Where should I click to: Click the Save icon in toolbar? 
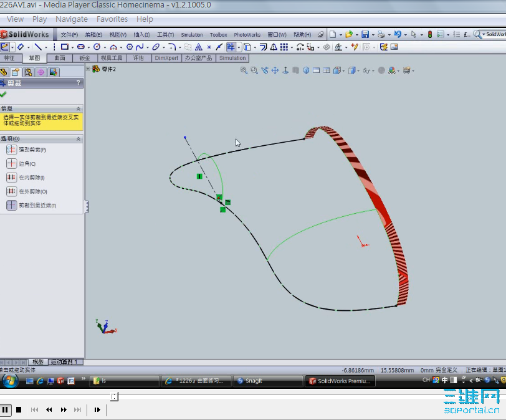click(x=365, y=34)
